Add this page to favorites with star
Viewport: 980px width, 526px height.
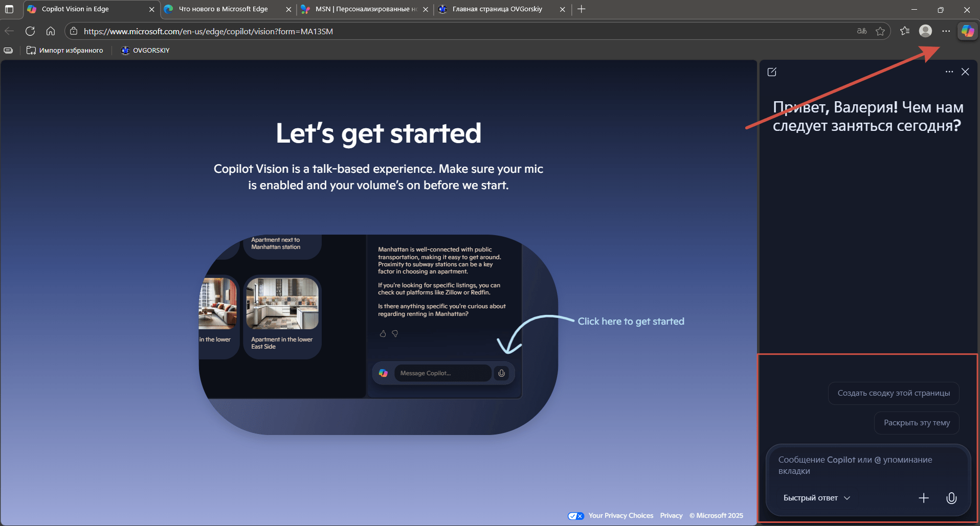(880, 31)
